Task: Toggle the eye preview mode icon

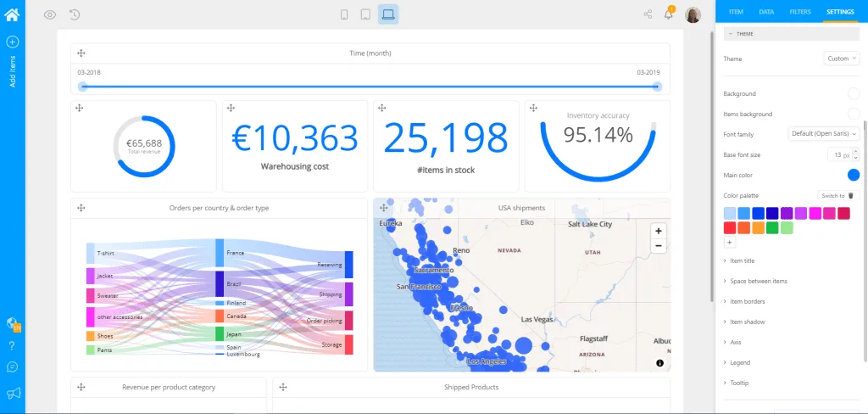Action: (x=50, y=15)
